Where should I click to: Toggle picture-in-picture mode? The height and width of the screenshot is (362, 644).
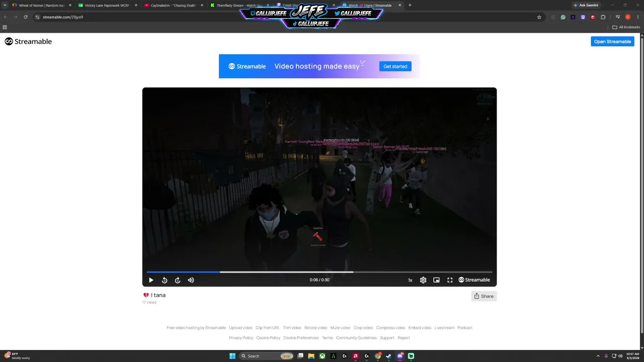click(x=437, y=280)
